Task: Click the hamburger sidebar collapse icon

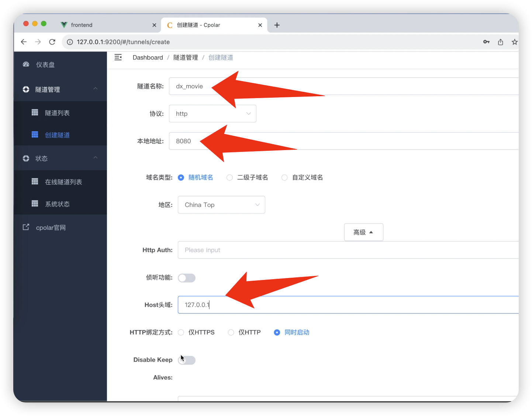Action: (x=118, y=57)
